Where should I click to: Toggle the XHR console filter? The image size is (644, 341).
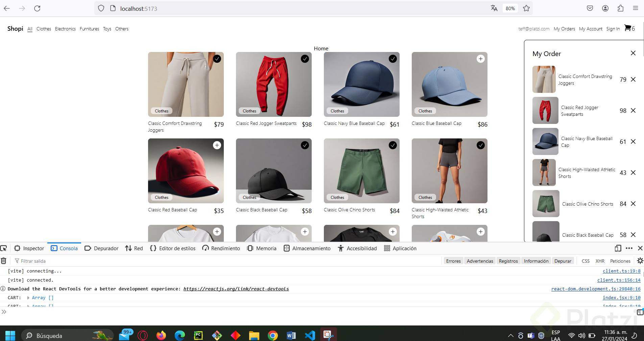click(x=600, y=261)
